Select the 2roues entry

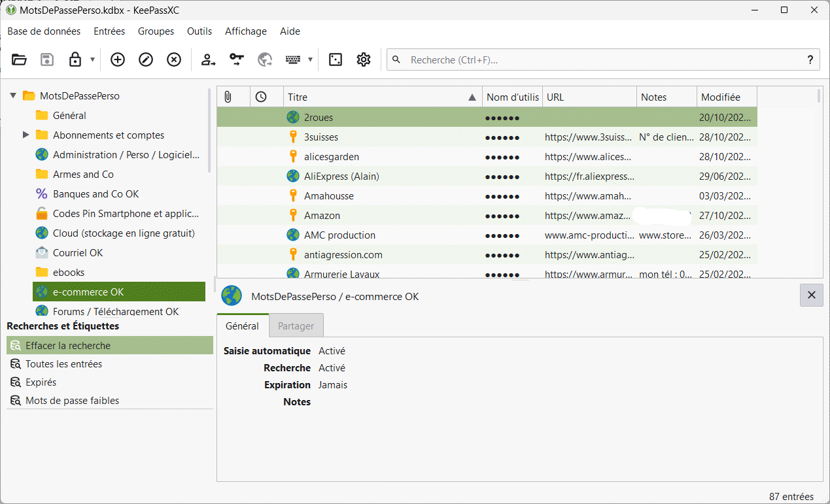(487, 118)
